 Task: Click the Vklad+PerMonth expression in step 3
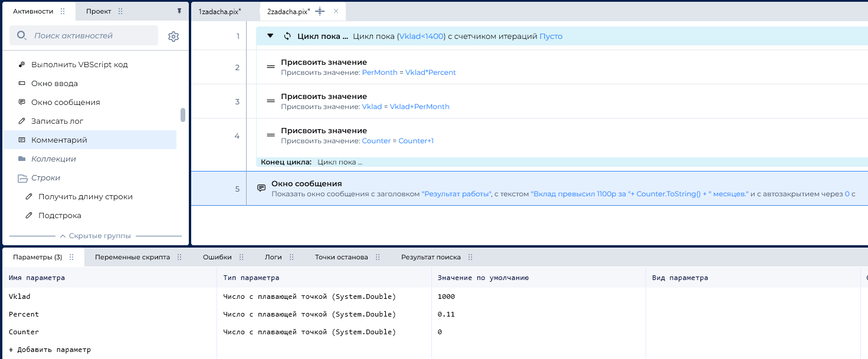(420, 107)
